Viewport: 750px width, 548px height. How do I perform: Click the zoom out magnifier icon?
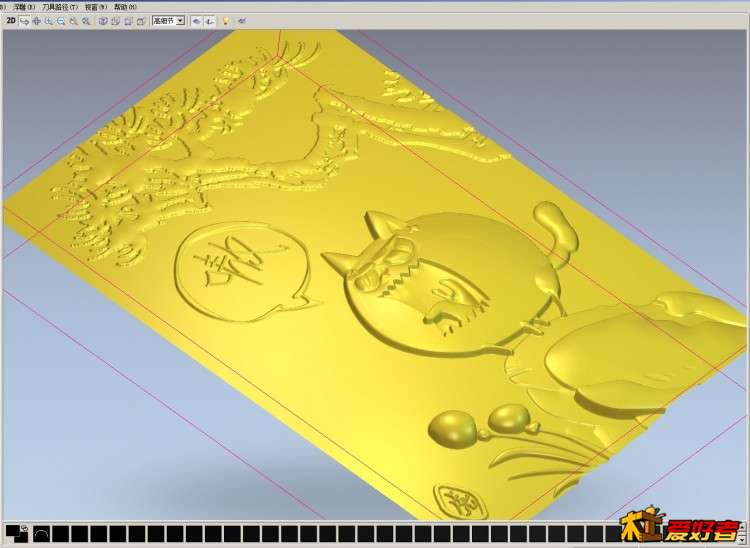61,21
